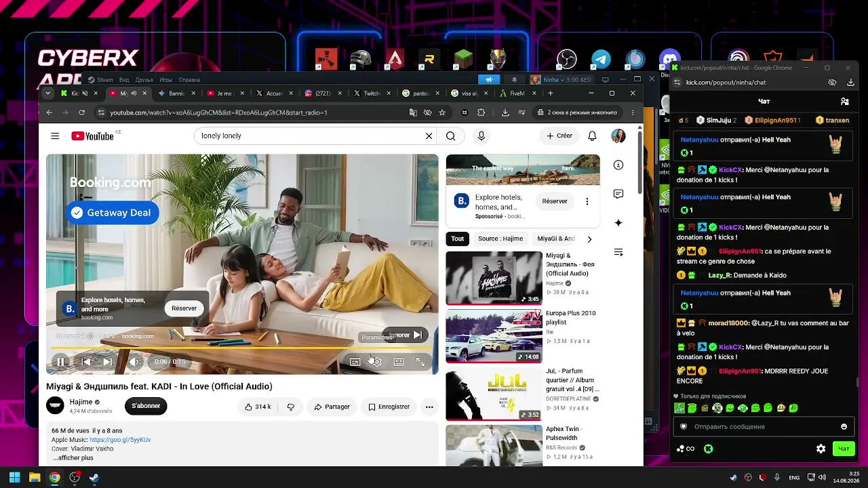The image size is (868, 488).
Task: Open the video info icon in the side rail
Action: click(618, 165)
